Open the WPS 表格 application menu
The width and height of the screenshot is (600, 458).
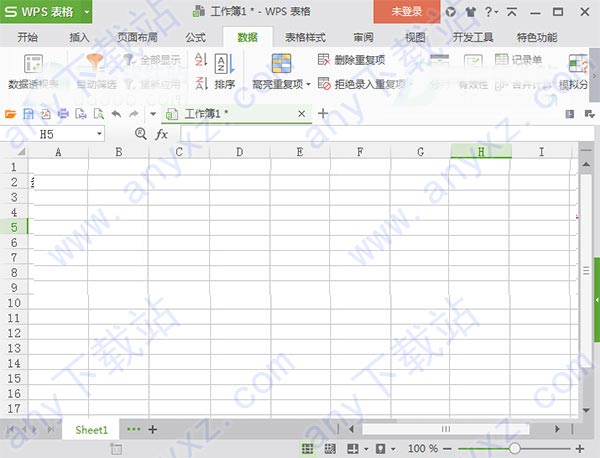coord(46,12)
